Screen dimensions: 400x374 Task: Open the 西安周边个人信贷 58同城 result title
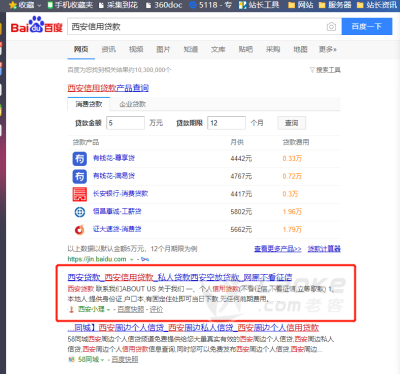[193, 328]
